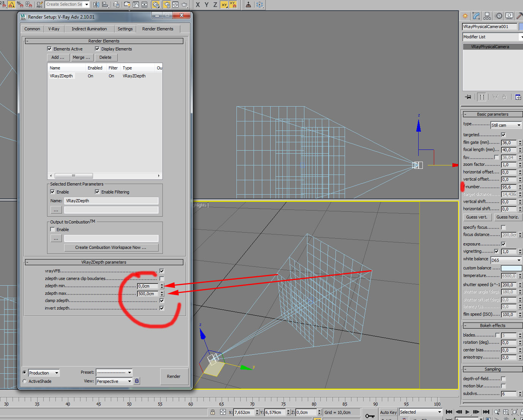Screen dimensions: 523x420
Task: Enable zdepth use camera clip boundaries
Action: pos(162,278)
